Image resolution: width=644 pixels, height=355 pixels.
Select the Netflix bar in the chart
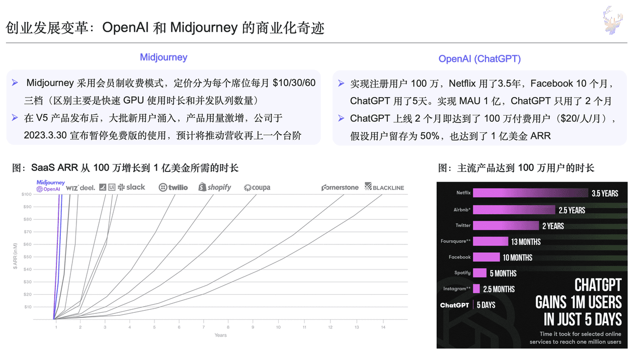click(530, 193)
